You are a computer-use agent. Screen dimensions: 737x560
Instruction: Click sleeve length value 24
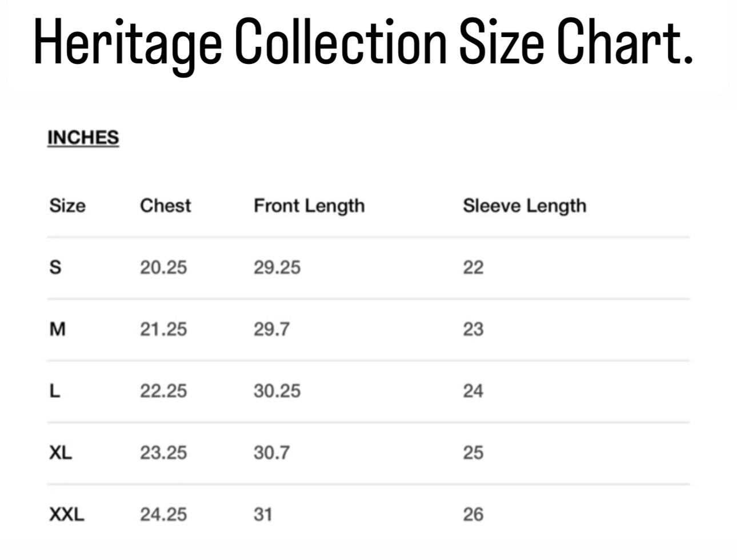point(473,391)
